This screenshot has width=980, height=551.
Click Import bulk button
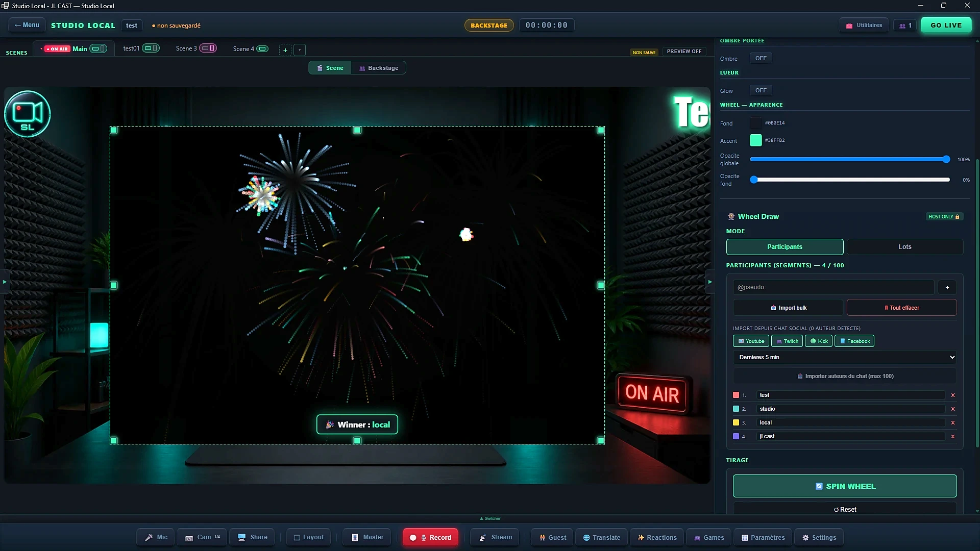[x=788, y=308]
